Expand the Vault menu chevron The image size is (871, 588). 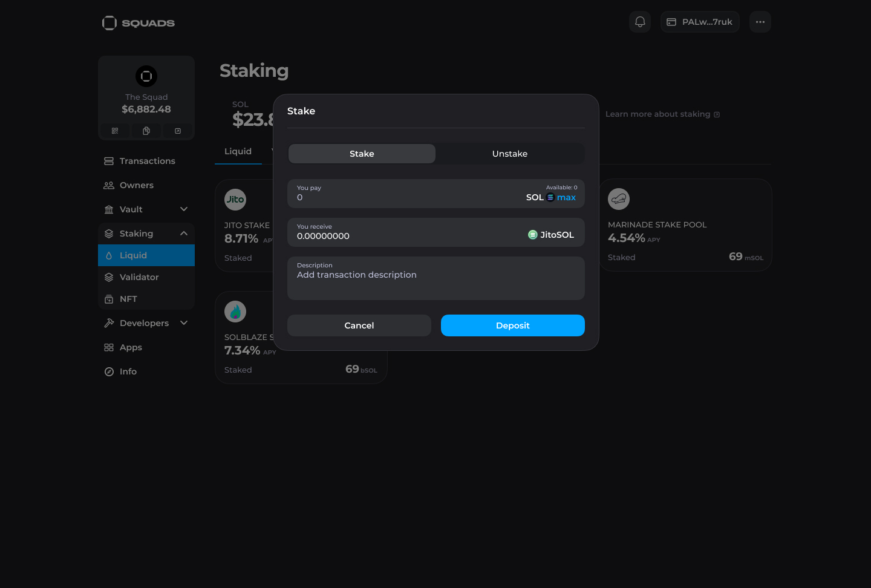coord(184,209)
